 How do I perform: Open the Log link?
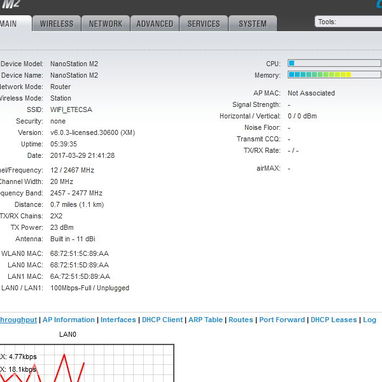369,320
